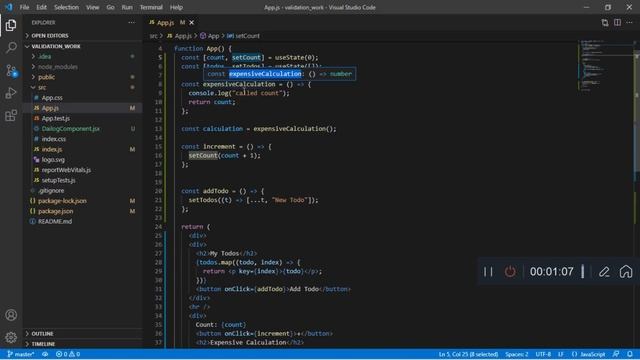This screenshot has width=640, height=360.
Task: Click Ln 5, Col 25 status item
Action: click(x=468, y=354)
